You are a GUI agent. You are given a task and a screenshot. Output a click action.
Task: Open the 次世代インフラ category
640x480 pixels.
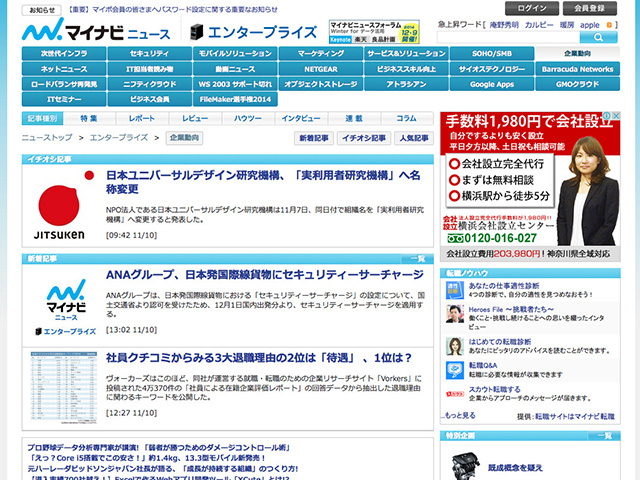pos(64,53)
